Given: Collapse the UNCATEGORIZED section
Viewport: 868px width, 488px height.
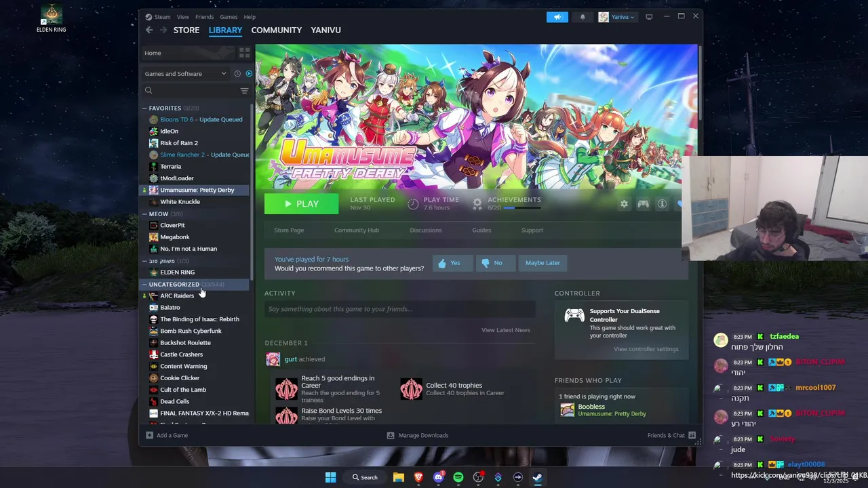Looking at the screenshot, I should [144, 285].
